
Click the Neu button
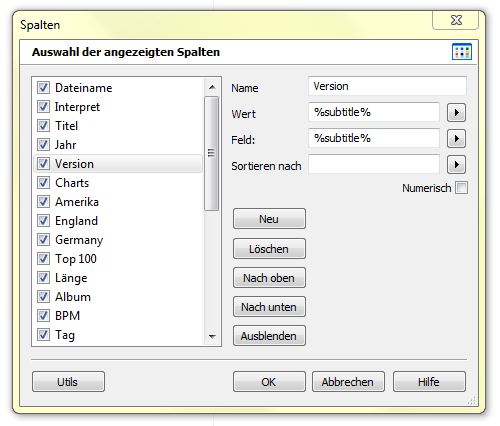tap(269, 219)
